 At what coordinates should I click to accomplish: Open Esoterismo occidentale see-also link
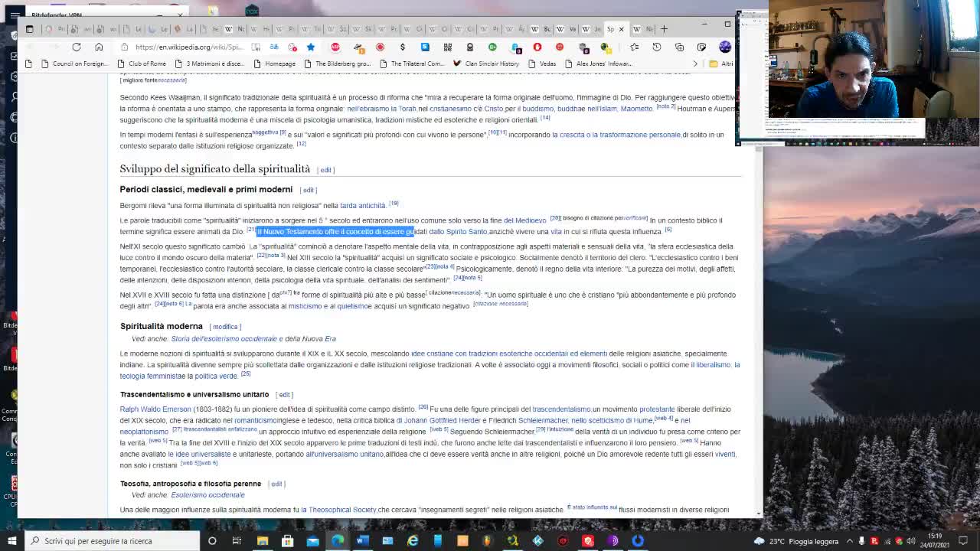tap(207, 495)
